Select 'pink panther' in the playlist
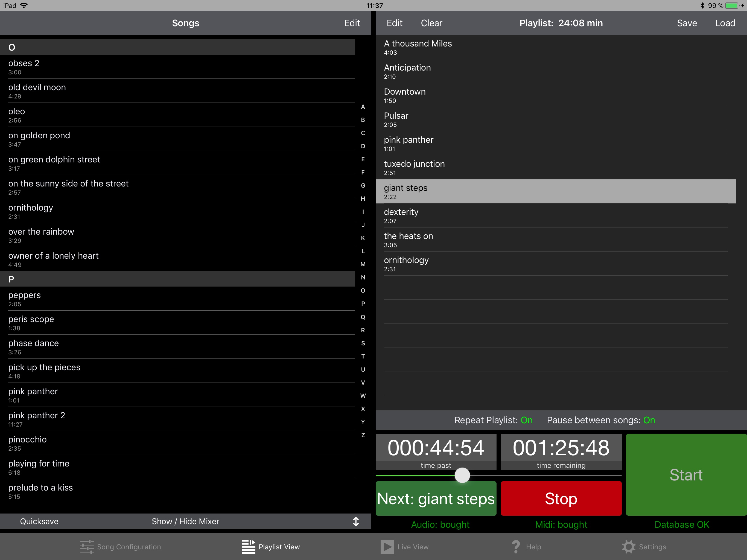 (556, 144)
